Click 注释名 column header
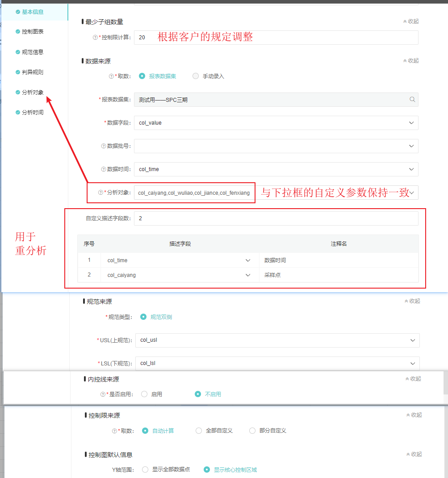 pyautogui.click(x=339, y=244)
